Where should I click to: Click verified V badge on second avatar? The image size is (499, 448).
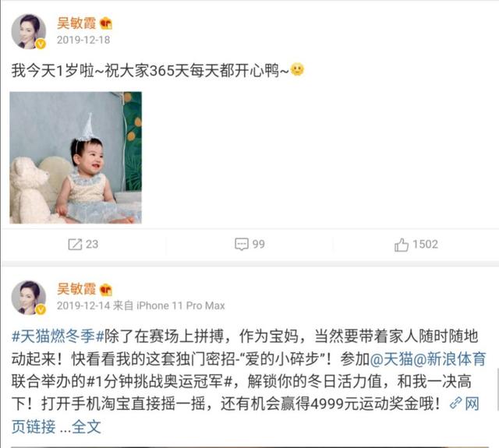[41, 309]
